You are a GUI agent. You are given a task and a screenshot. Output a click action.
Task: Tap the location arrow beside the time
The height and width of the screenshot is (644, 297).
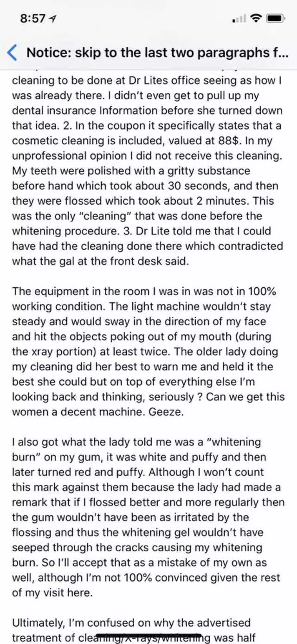(x=54, y=19)
